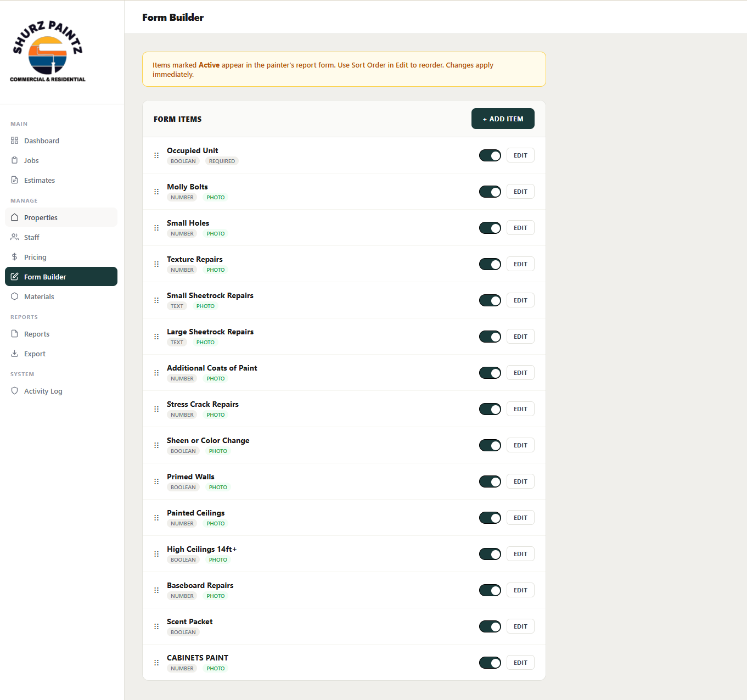Go to Jobs in sidebar
The image size is (747, 700).
click(x=61, y=160)
